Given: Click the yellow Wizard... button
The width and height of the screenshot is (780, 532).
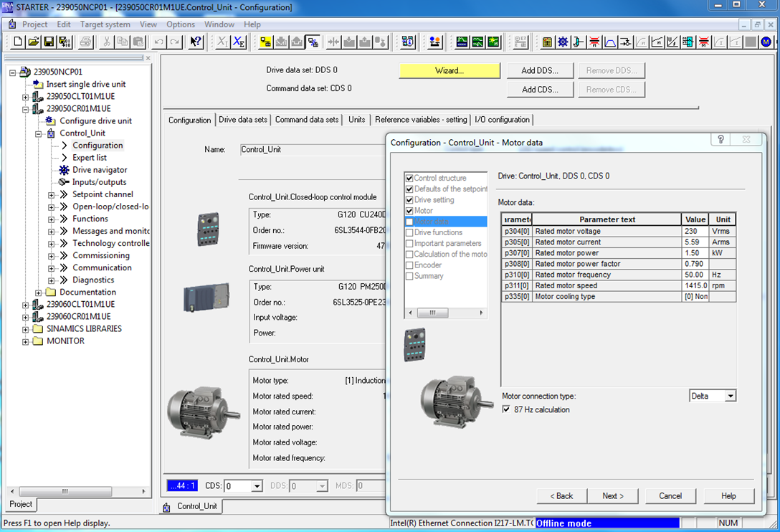Looking at the screenshot, I should (450, 71).
